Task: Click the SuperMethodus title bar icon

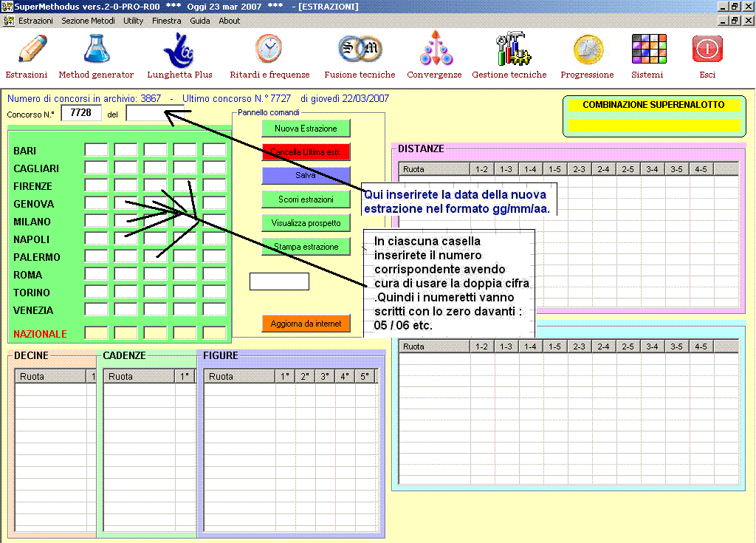Action: [x=6, y=6]
